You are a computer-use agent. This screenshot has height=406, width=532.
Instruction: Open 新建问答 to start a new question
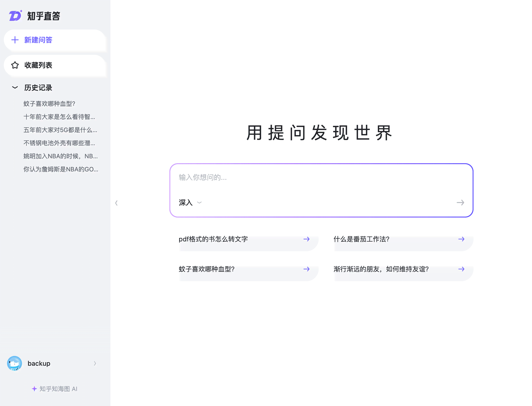[55, 40]
